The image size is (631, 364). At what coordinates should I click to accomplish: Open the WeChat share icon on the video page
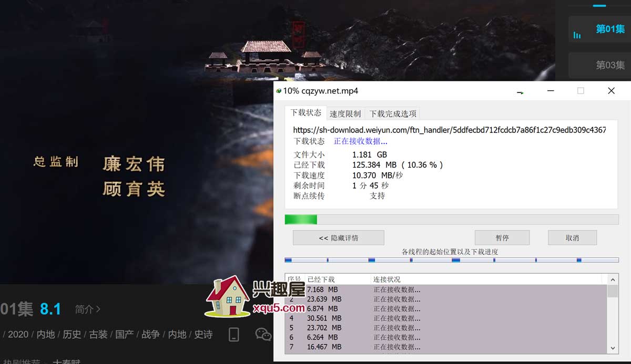point(263,335)
